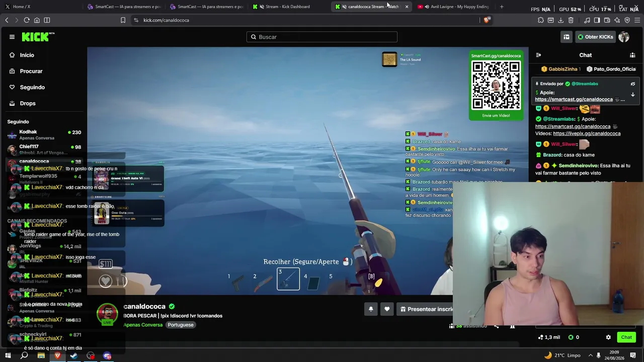Click Obter KICKs button
This screenshot has height=362, width=644.
pos(596,37)
